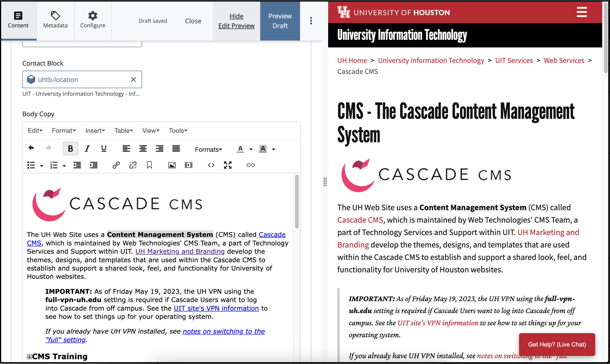Click the Cascade CMS link in editor
This screenshot has height=364, width=610.
[x=272, y=234]
